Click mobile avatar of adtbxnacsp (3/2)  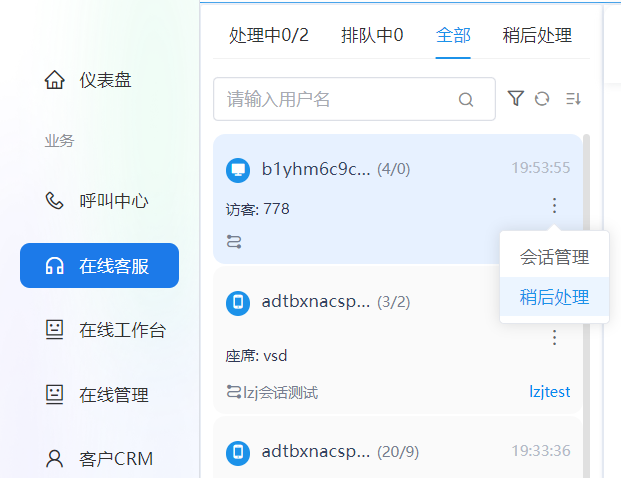238,303
